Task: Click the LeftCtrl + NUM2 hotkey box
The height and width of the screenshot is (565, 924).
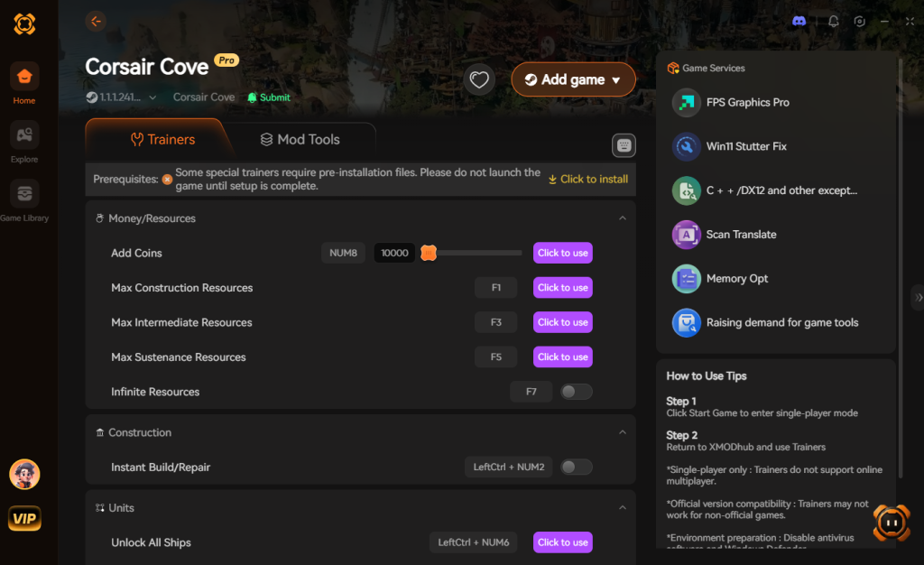Action: click(x=509, y=468)
